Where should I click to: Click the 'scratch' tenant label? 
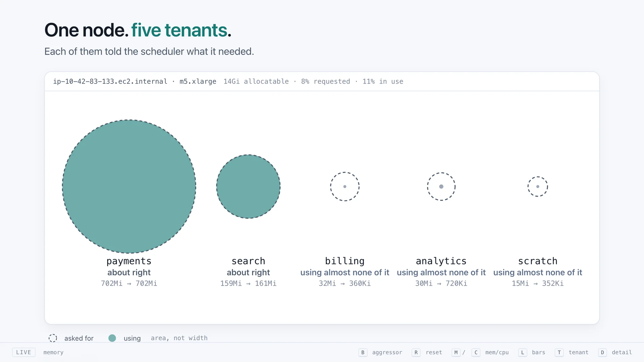click(x=538, y=261)
